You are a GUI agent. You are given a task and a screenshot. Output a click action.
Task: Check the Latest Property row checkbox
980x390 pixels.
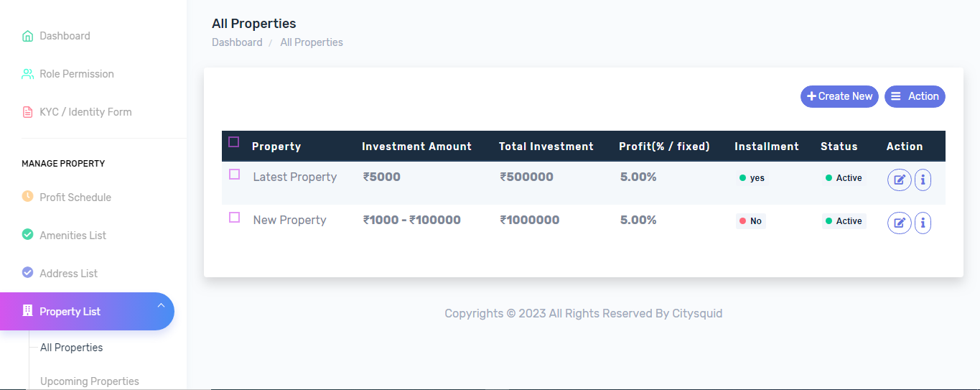234,175
